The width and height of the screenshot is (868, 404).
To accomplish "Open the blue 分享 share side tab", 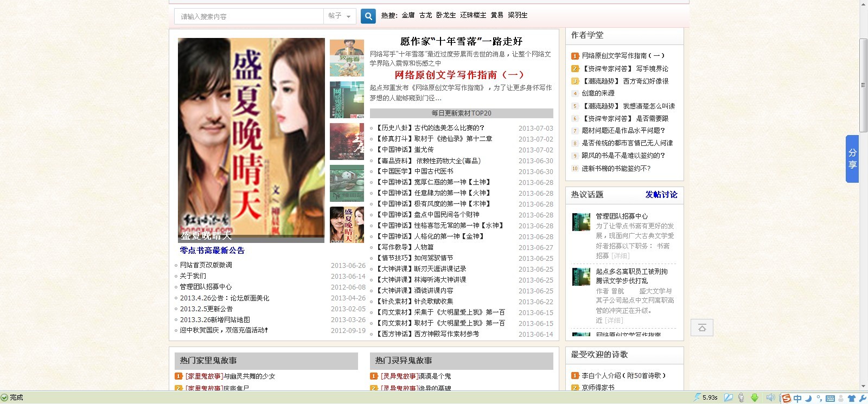I will point(852,159).
